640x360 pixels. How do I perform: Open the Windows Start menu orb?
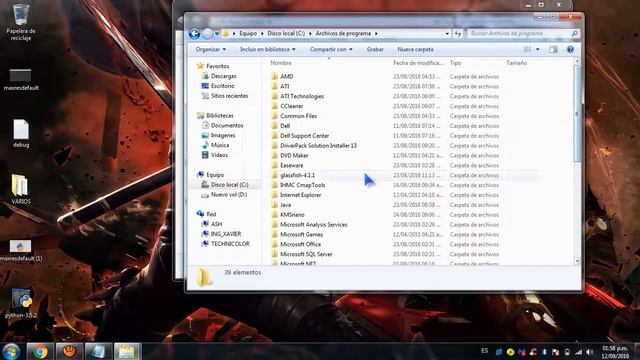tap(11, 351)
